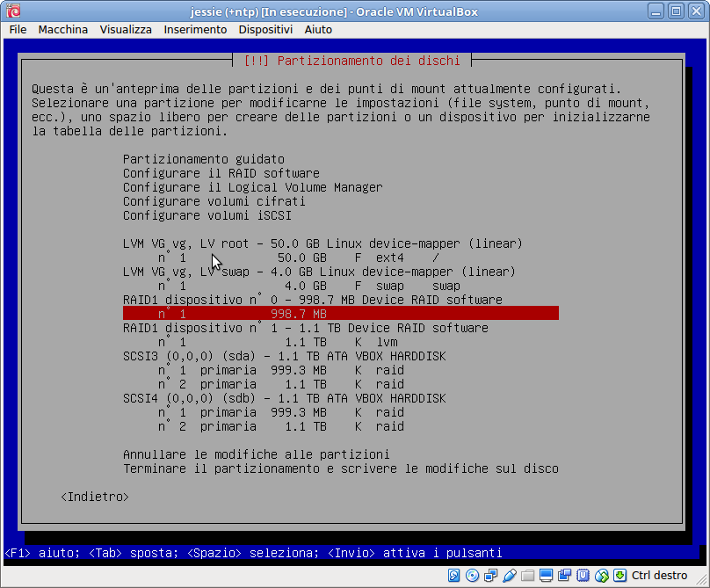This screenshot has height=588, width=710.
Task: Select sda n° 1 primaria 999.3 MB raid
Action: [280, 370]
